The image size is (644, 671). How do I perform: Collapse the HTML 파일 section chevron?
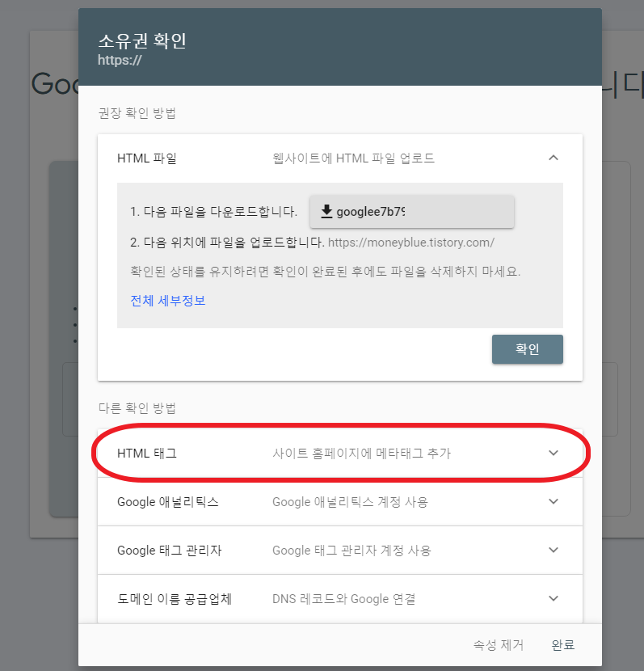(554, 158)
